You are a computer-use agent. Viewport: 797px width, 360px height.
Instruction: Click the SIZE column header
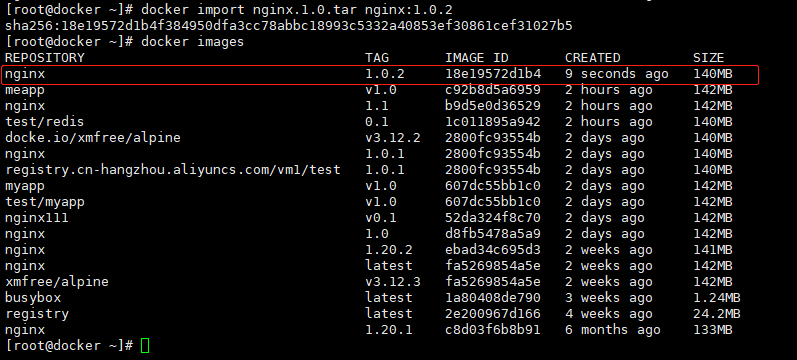click(709, 57)
